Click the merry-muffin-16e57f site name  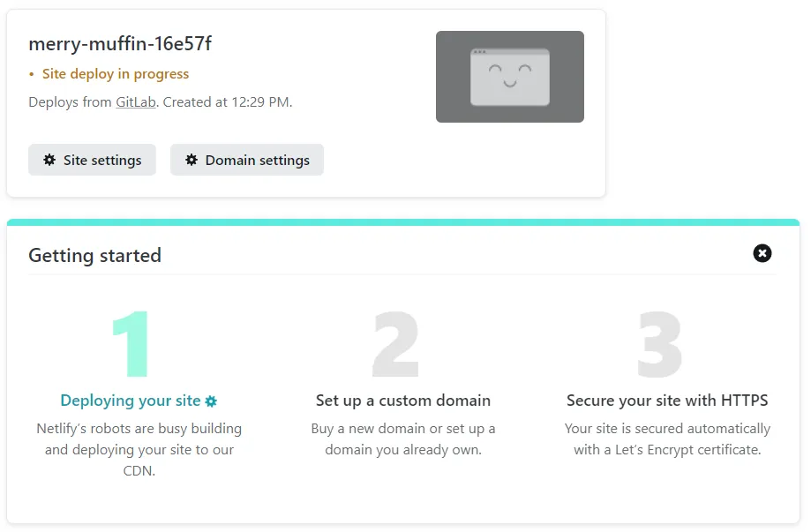[120, 44]
